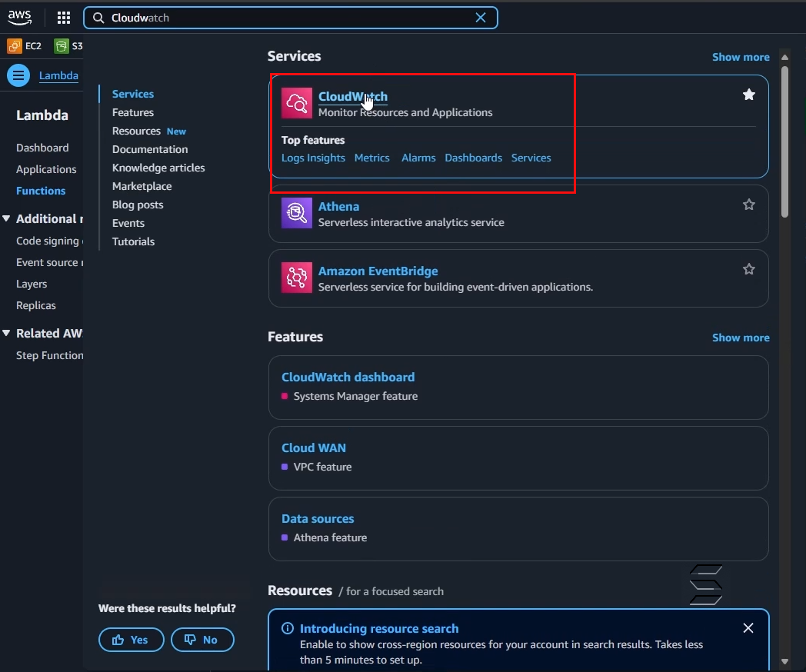Open Dashboard in Lambda sidebar
This screenshot has width=806, height=672.
tap(42, 148)
